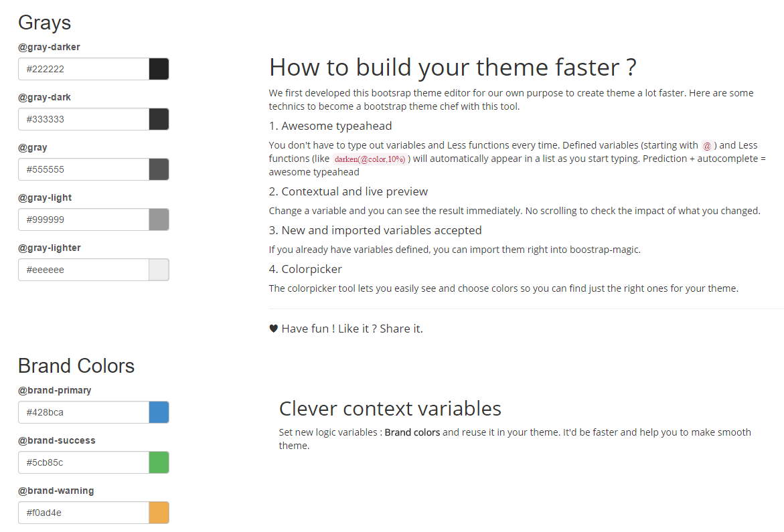Click the #eeeeee value field
This screenshot has height=532, width=784.
tap(84, 270)
